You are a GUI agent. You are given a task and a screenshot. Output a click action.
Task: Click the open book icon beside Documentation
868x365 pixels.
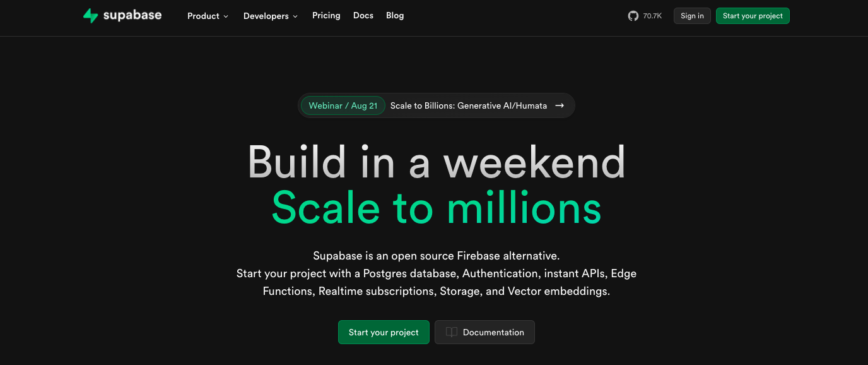(x=452, y=332)
